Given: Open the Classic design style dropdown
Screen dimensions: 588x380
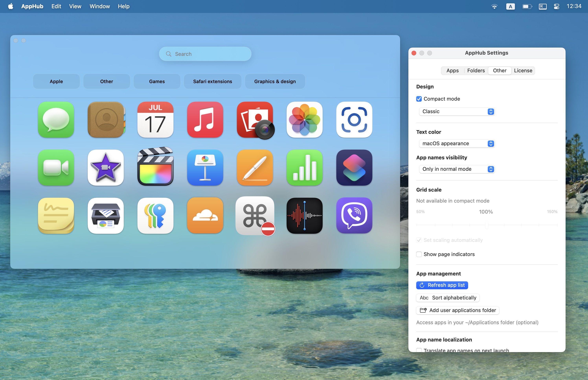Looking at the screenshot, I should (x=457, y=112).
